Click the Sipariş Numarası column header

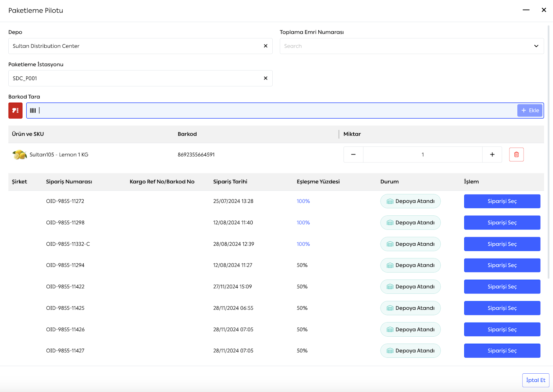tap(69, 182)
